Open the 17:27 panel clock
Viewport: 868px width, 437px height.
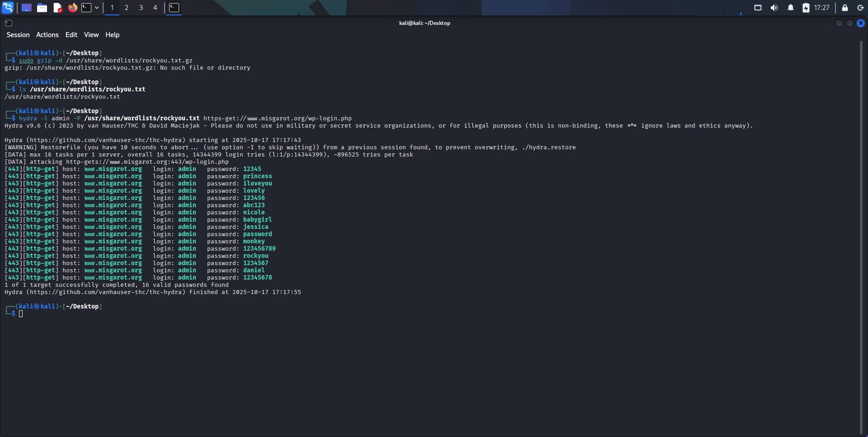[x=822, y=8]
